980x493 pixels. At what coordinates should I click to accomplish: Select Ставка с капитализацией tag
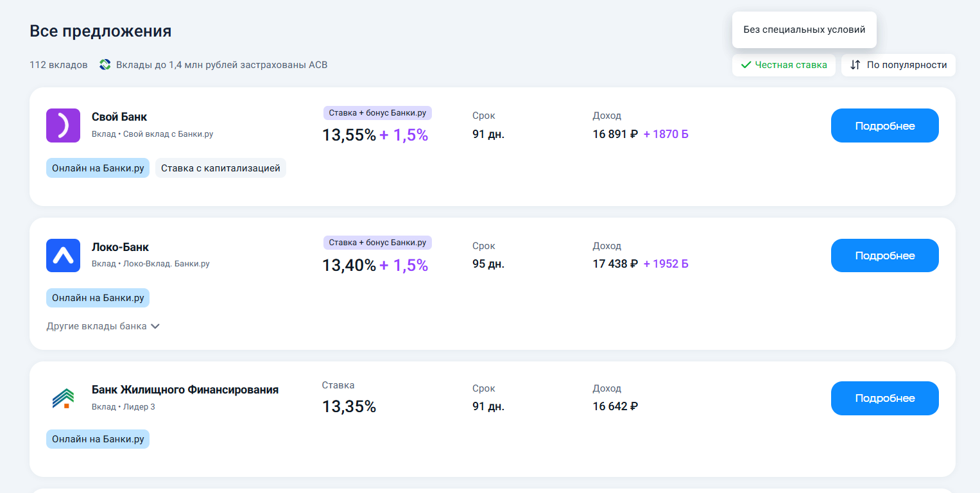(221, 168)
